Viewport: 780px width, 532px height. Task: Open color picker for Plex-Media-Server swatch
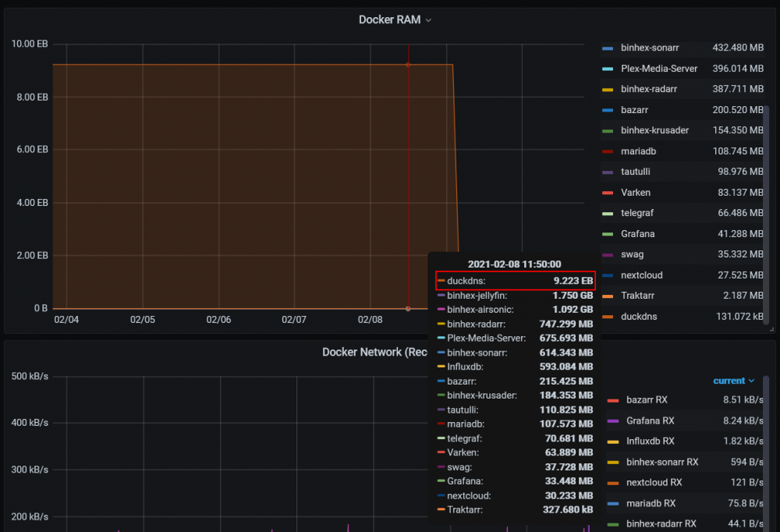coord(608,69)
